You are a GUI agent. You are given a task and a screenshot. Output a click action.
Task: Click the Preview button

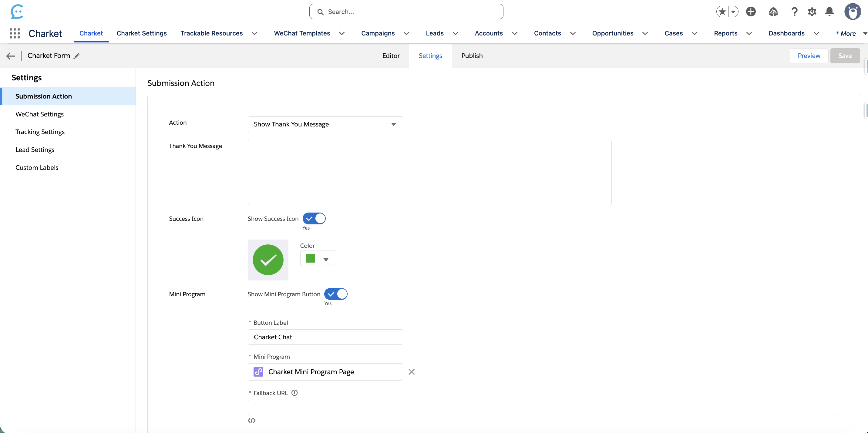point(809,56)
